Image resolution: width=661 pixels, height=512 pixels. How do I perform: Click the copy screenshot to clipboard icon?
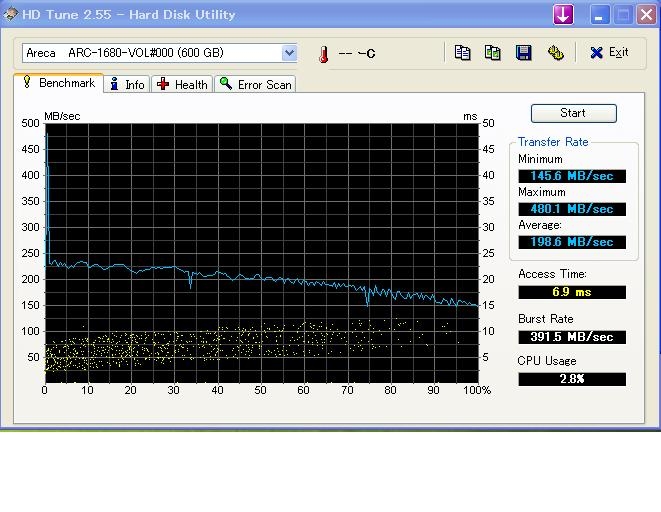click(x=493, y=53)
